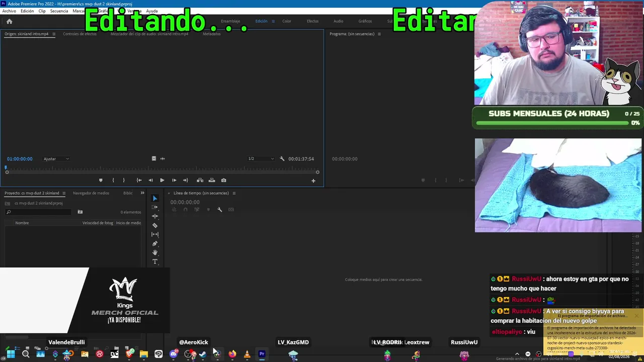Open Timeline display settings wrench
This screenshot has width=644, height=362.
click(220, 210)
